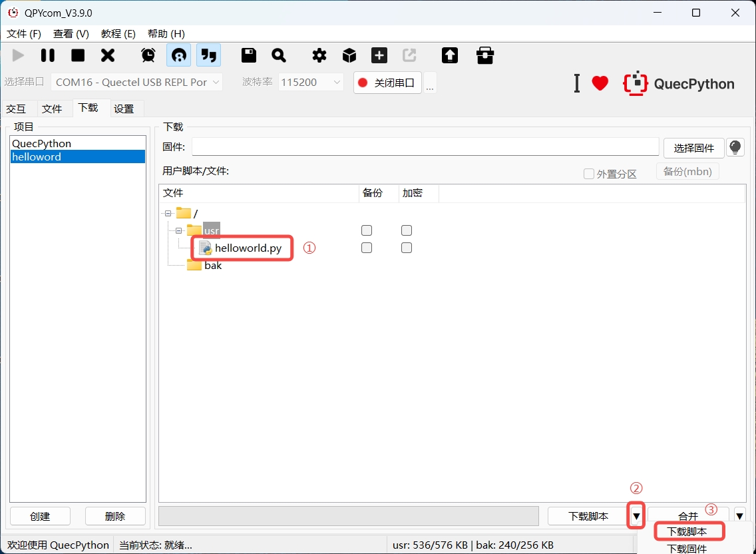Switch to the 交互 tab

coord(16,109)
